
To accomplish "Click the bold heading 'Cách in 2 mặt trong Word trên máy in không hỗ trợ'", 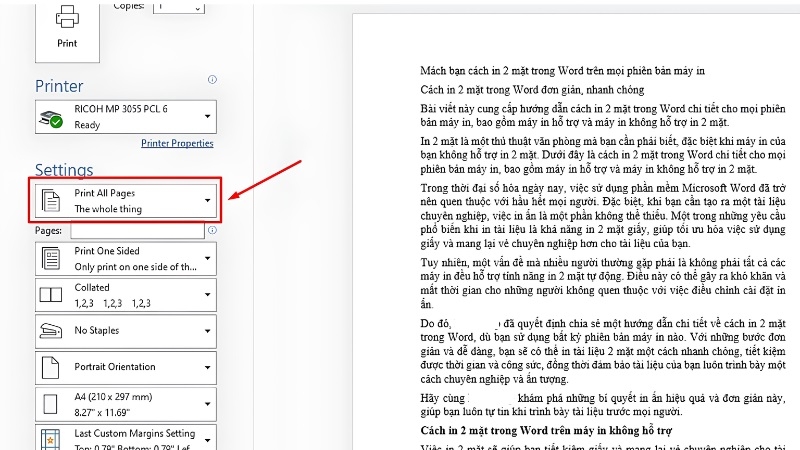I will [x=546, y=431].
